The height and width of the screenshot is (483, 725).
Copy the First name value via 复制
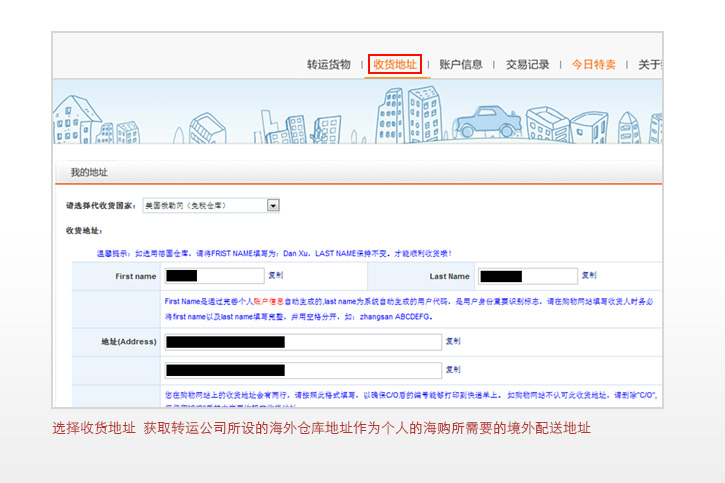(275, 275)
